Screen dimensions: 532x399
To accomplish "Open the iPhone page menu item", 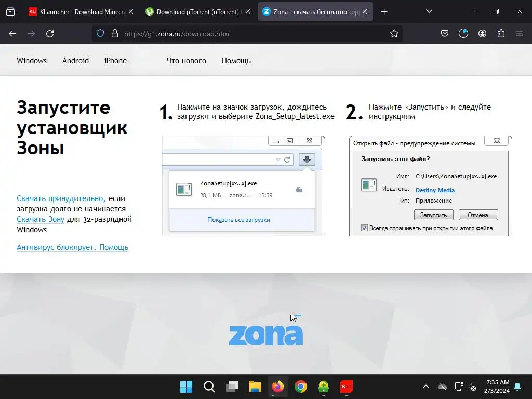I will [x=115, y=61].
